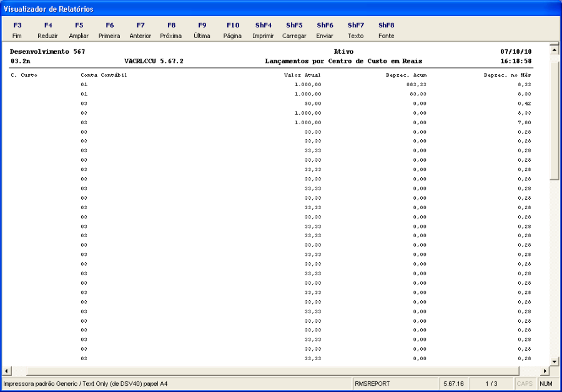Go to previous page with F7 Anterior

click(140, 30)
